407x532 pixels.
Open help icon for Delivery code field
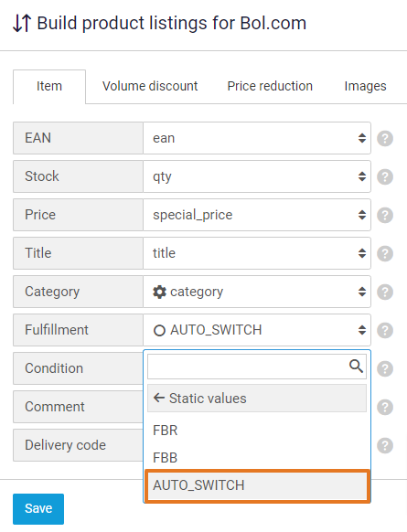(385, 445)
